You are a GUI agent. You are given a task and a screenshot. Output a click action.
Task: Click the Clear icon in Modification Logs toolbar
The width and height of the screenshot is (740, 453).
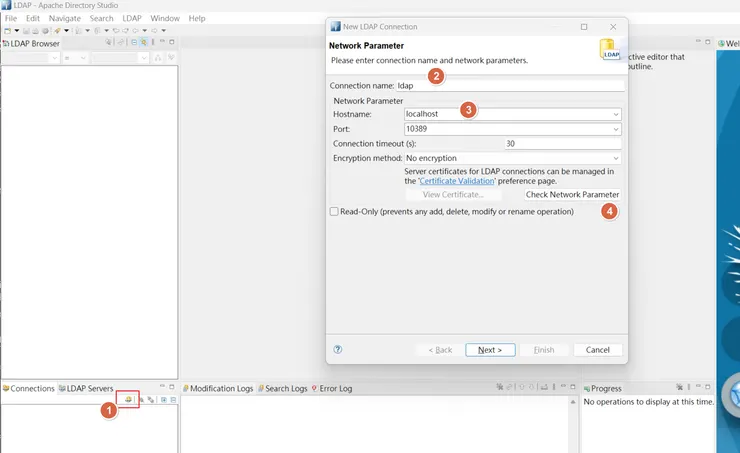click(x=500, y=387)
